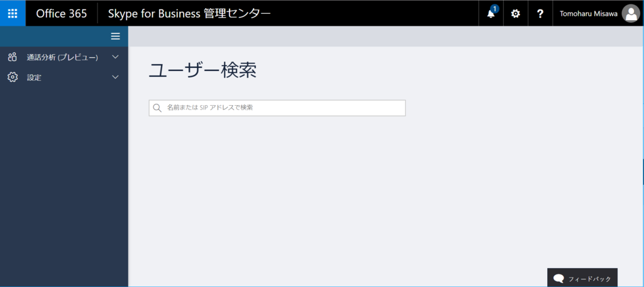Screen dimensions: 644x287
Task: Open the help question mark
Action: (x=540, y=14)
